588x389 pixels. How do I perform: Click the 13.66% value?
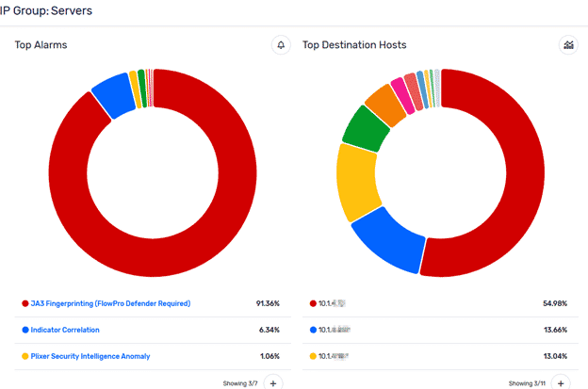(555, 330)
